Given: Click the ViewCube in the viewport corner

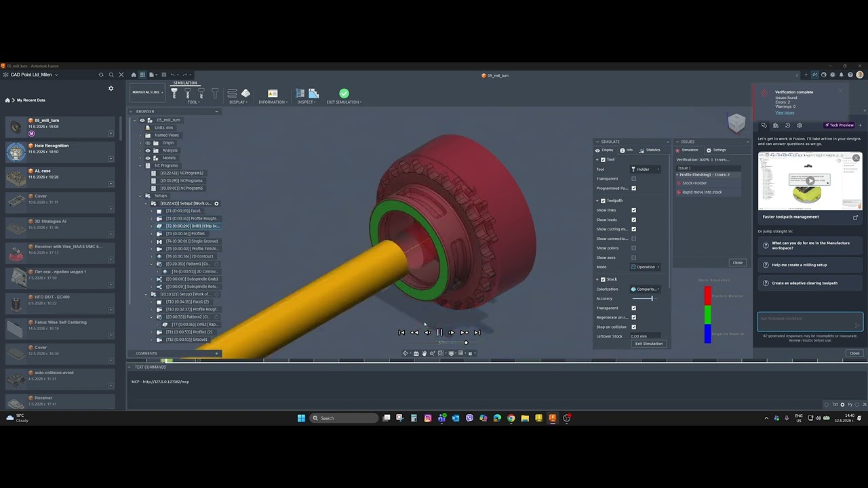Looking at the screenshot, I should pos(736,123).
